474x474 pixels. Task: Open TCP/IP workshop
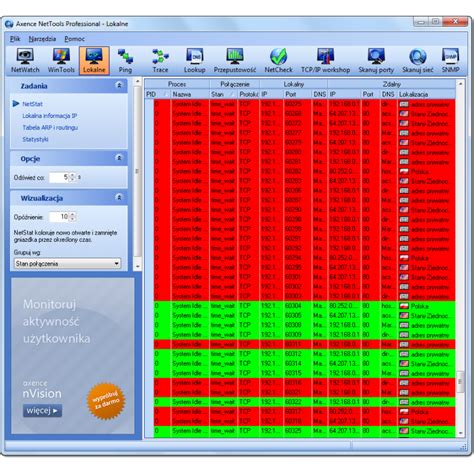coord(326,60)
